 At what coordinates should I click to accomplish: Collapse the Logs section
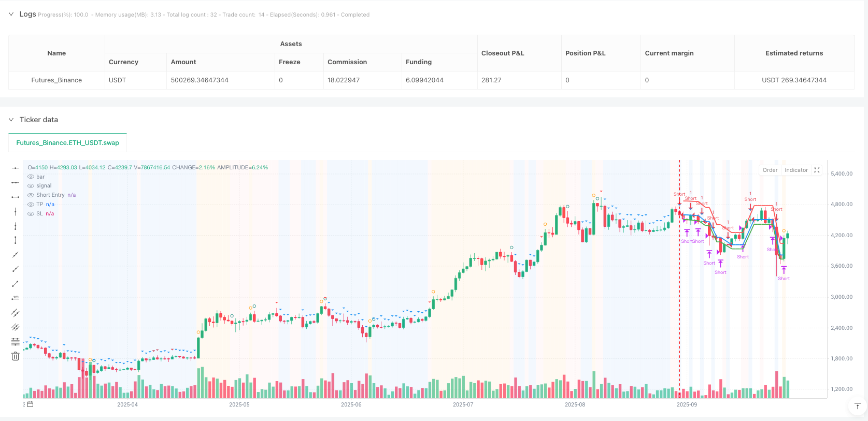coord(11,14)
